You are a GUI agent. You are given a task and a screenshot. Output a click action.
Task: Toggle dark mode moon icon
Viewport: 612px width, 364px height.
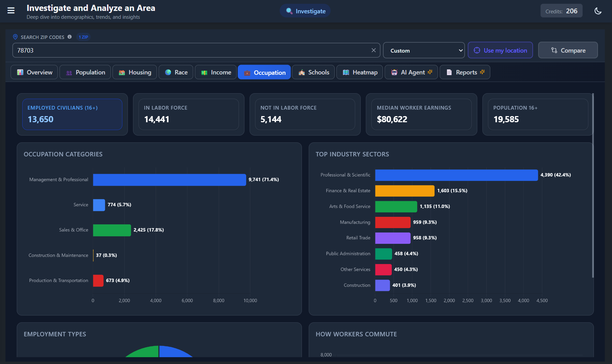598,11
